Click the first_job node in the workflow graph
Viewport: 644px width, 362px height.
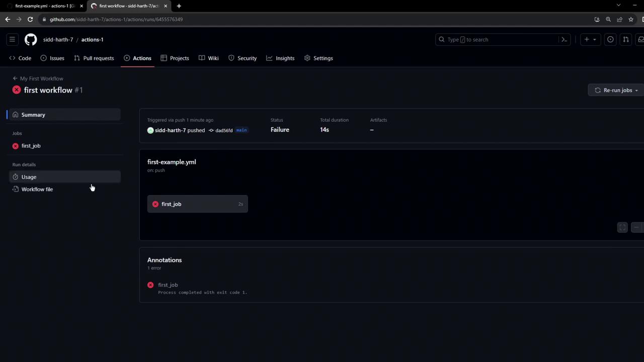197,204
